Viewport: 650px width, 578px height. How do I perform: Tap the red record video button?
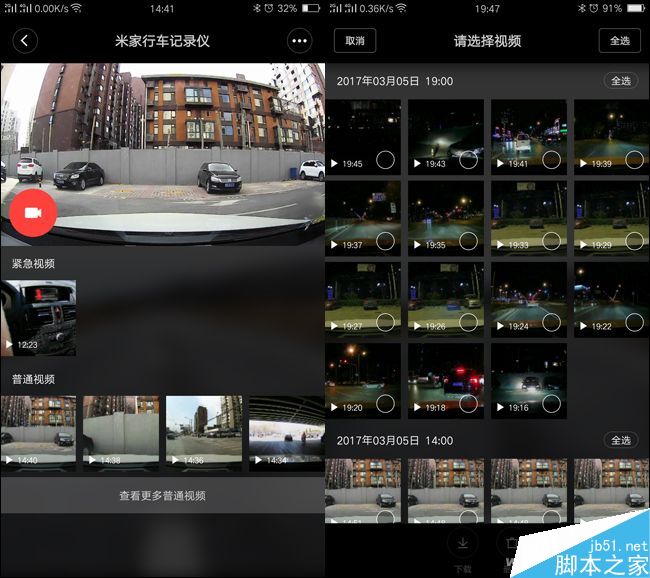[x=33, y=213]
